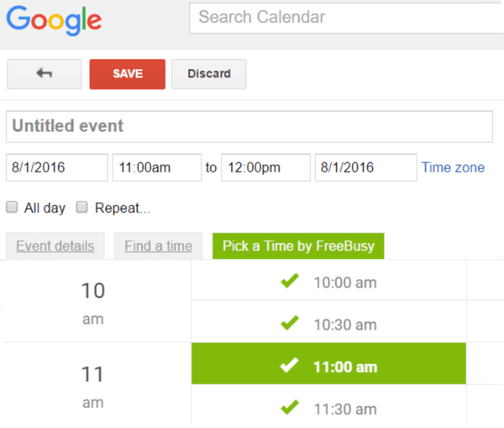Click the checkmark beside 10:00 am
Image resolution: width=504 pixels, height=428 pixels.
coord(291,282)
